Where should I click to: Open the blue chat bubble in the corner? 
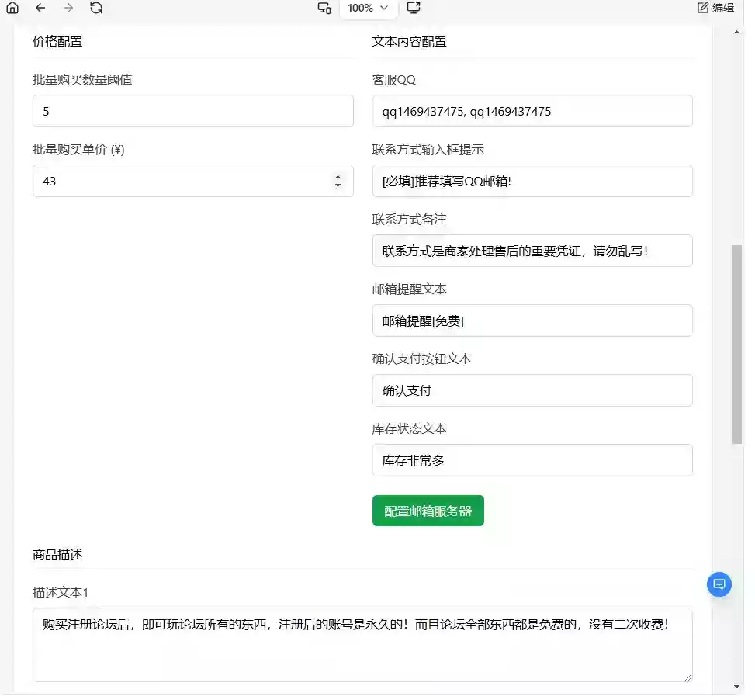click(x=719, y=585)
